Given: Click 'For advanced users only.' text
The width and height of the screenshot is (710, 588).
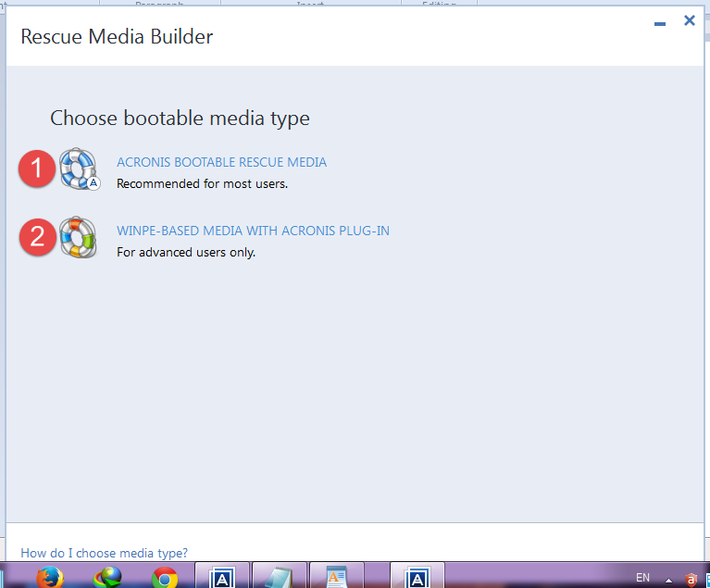Looking at the screenshot, I should 186,252.
